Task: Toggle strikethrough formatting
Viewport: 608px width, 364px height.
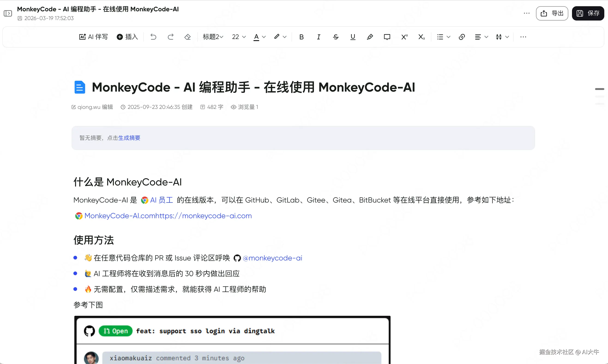Action: pyautogui.click(x=336, y=37)
